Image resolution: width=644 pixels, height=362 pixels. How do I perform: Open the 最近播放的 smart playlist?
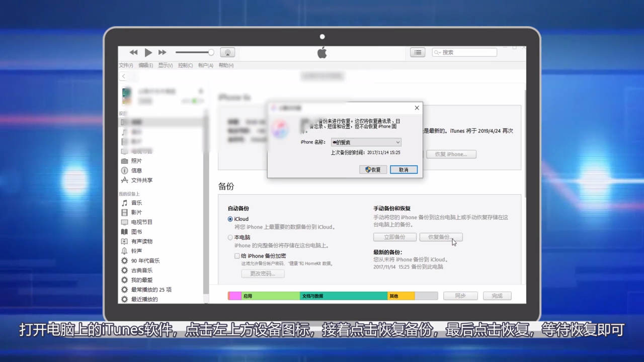pos(139,299)
